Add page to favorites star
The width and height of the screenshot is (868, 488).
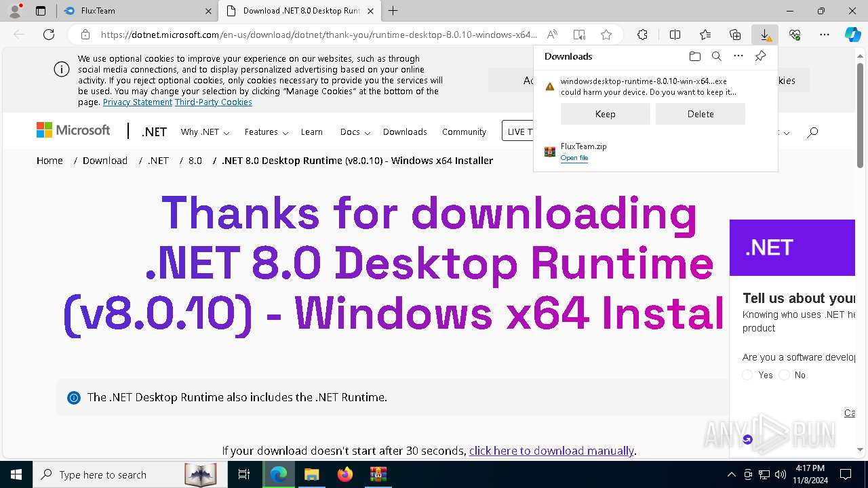pos(606,35)
